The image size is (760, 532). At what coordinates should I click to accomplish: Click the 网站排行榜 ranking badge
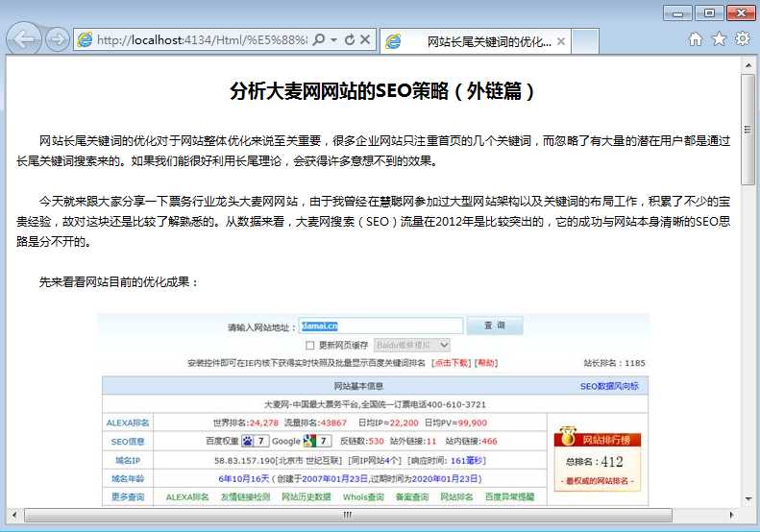pyautogui.click(x=598, y=459)
